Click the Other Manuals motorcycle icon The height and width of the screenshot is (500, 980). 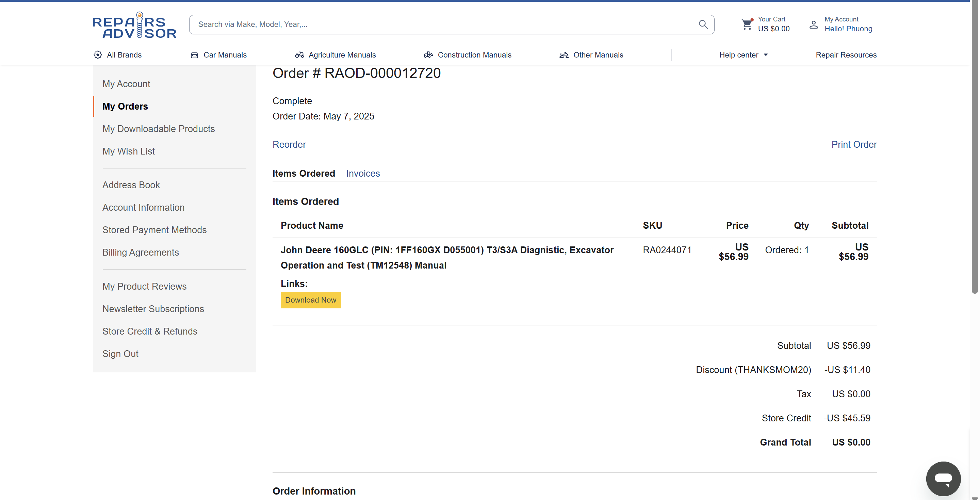click(x=564, y=55)
